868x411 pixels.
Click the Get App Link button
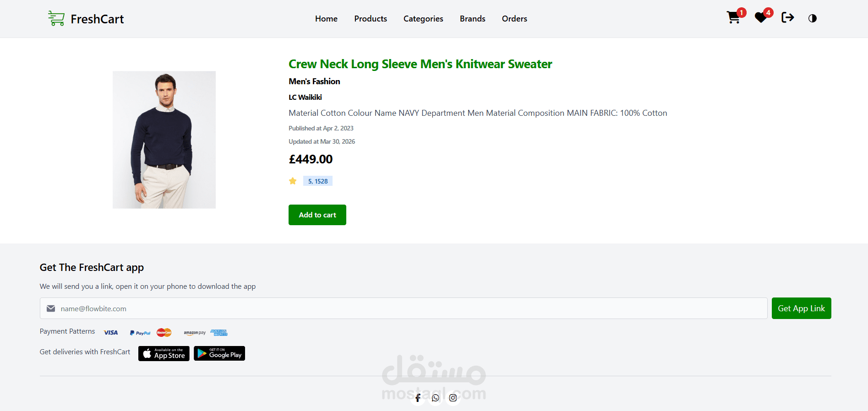coord(801,308)
